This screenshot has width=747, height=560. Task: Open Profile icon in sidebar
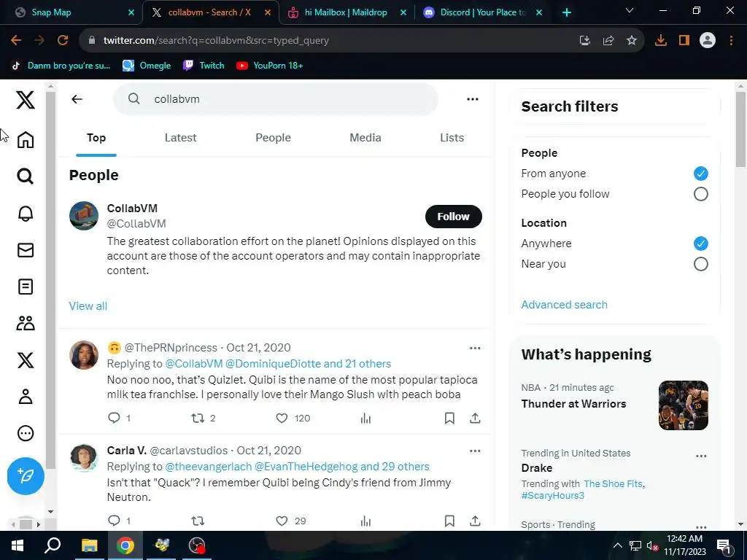pyautogui.click(x=26, y=397)
